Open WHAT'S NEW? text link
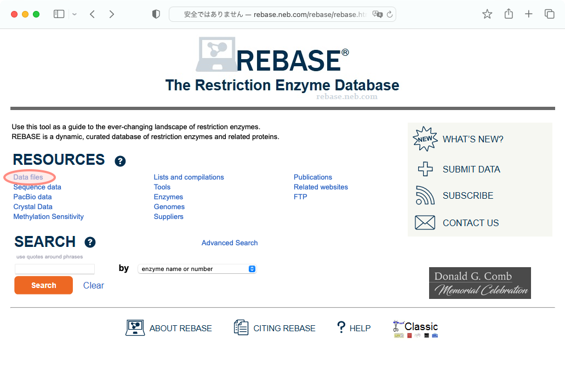This screenshot has width=565, height=392. pyautogui.click(x=473, y=139)
